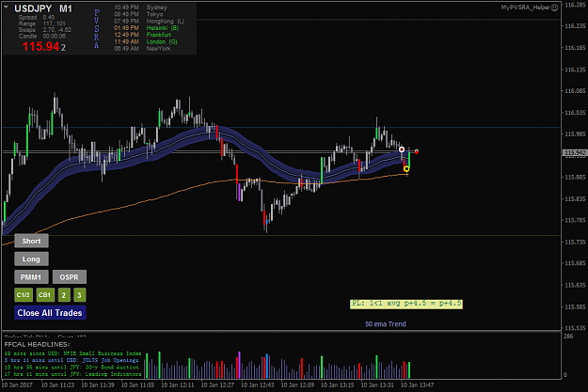Click the MyPVSRA_Helper smiley icon
Image resolution: width=588 pixels, height=392 pixels.
click(555, 8)
